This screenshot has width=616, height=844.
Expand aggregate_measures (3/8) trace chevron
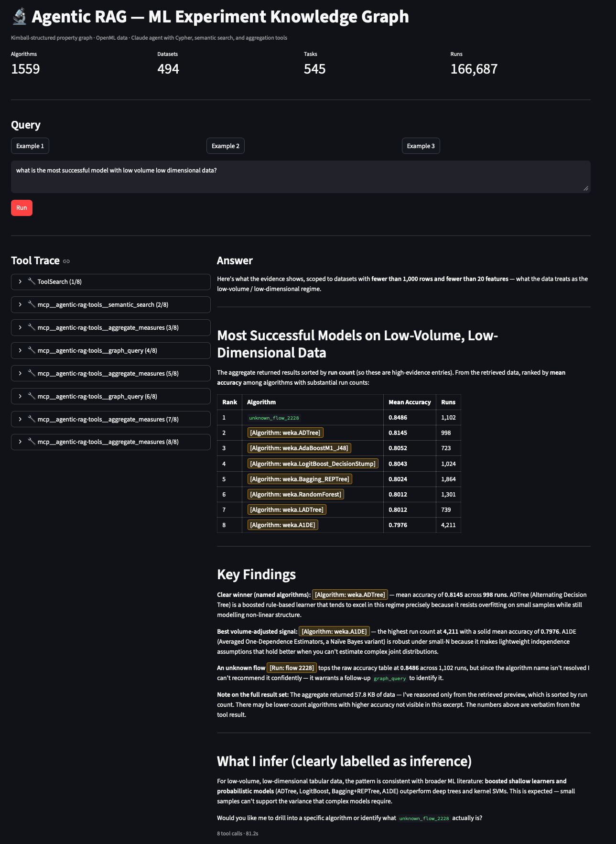[x=20, y=327]
